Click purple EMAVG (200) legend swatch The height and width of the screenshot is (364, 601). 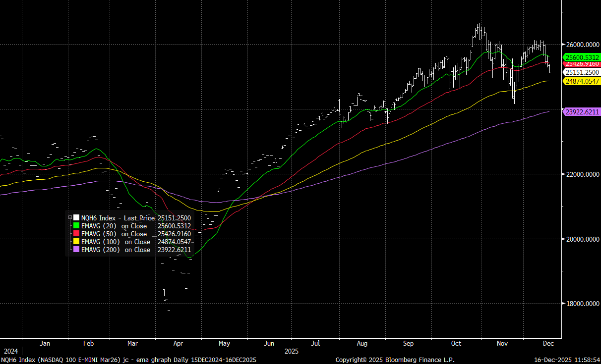pos(76,250)
